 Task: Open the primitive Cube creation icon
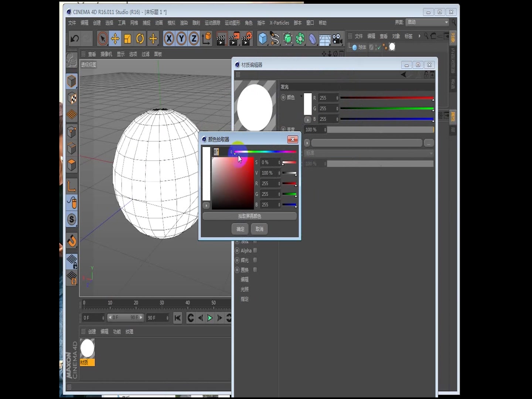tap(262, 38)
